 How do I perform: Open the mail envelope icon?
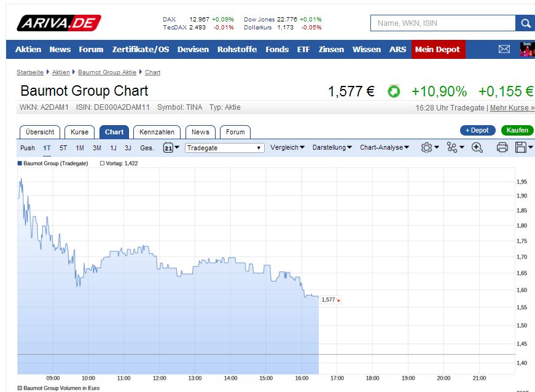504,49
